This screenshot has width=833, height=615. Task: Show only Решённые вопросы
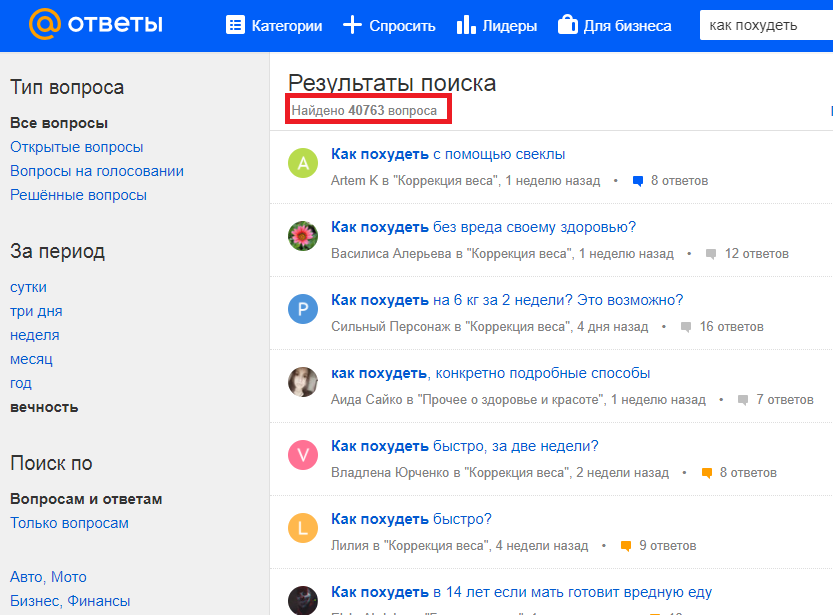[x=78, y=195]
